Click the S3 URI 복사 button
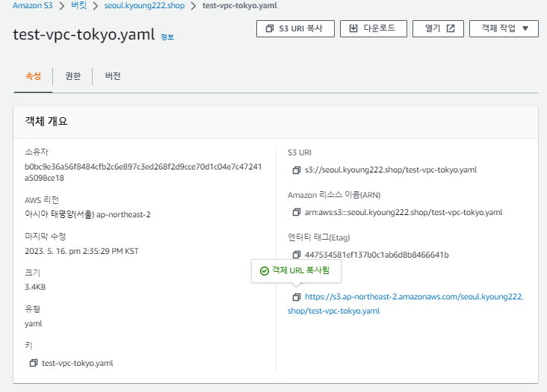The height and width of the screenshot is (392, 547). [295, 28]
